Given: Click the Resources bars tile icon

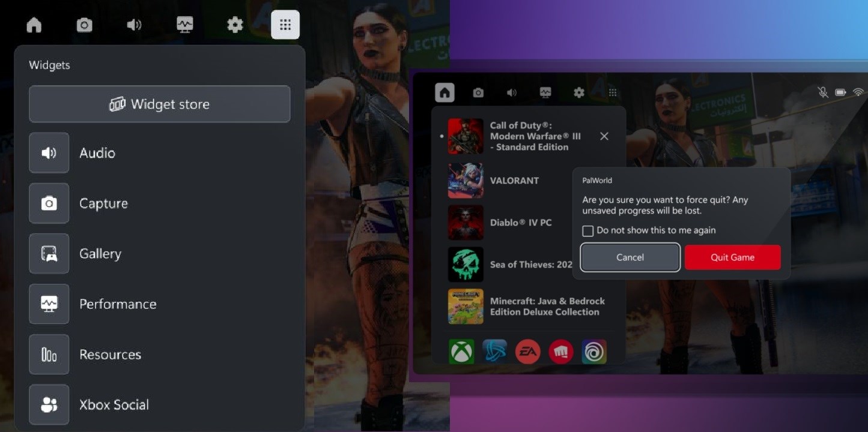Looking at the screenshot, I should tap(49, 355).
